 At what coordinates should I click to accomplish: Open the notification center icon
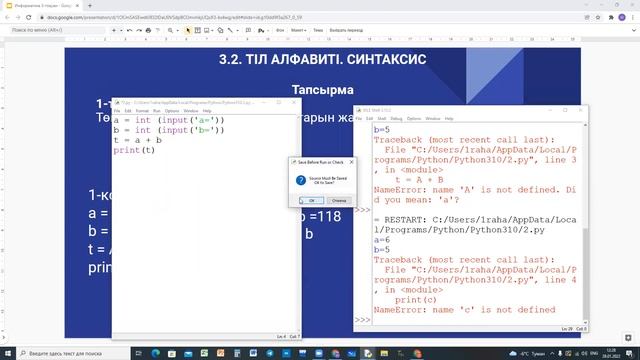coord(629,353)
